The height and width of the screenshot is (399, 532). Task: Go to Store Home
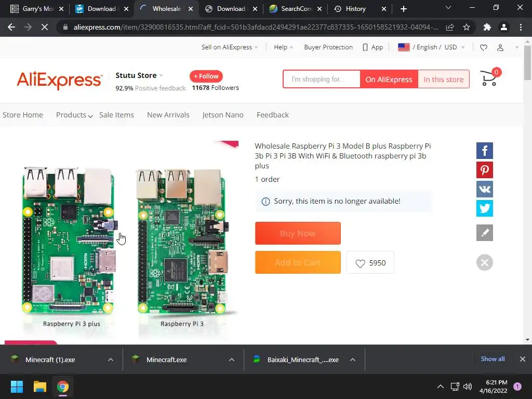tap(23, 115)
